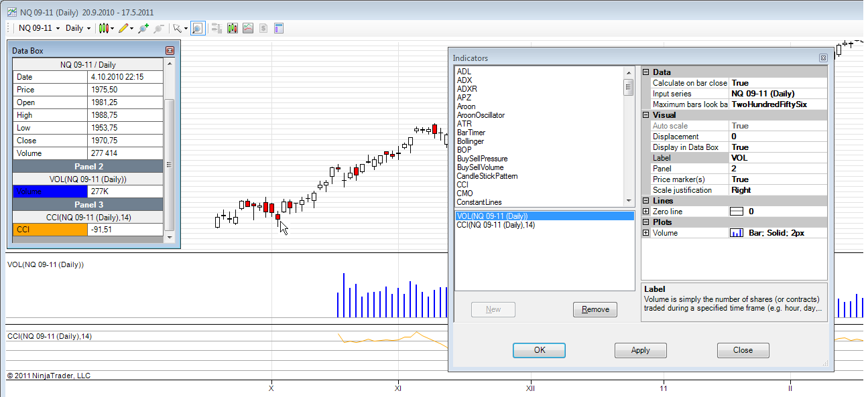Click the Apply button
This screenshot has width=868, height=397.
[641, 350]
